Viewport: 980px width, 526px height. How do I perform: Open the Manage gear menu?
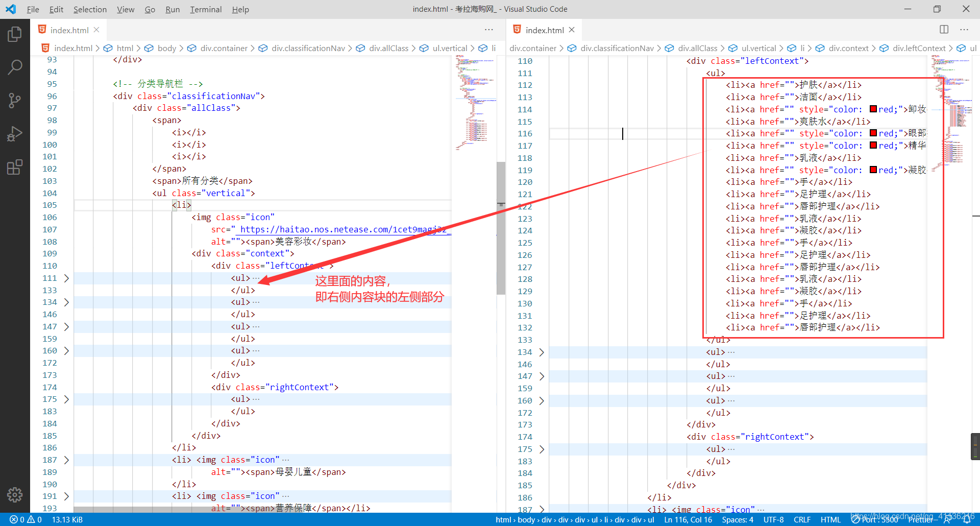[x=15, y=494]
